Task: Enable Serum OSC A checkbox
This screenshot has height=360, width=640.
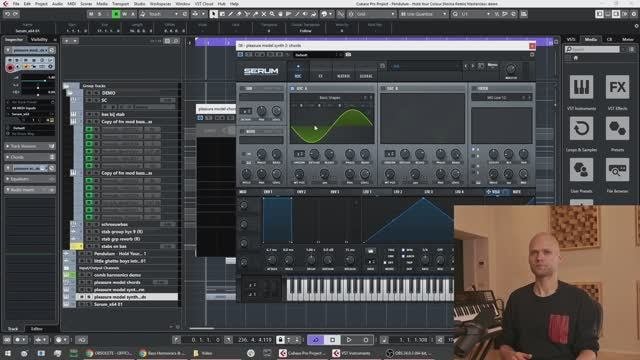Action: [x=292, y=88]
